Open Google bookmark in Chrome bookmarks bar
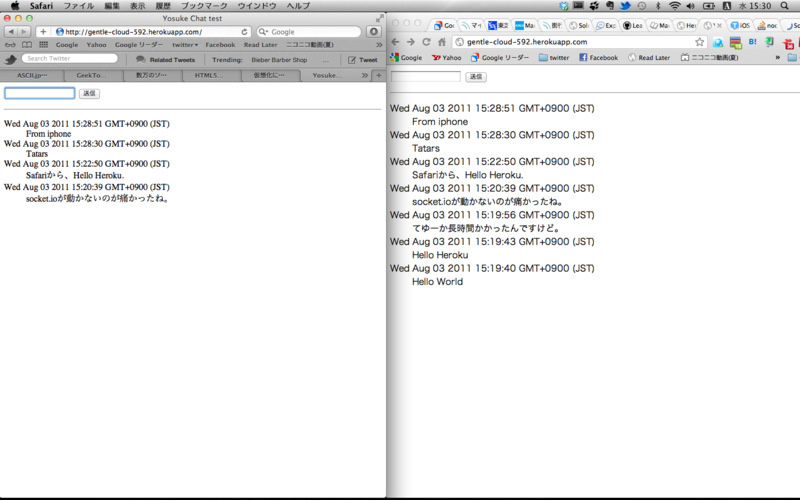 click(x=407, y=58)
